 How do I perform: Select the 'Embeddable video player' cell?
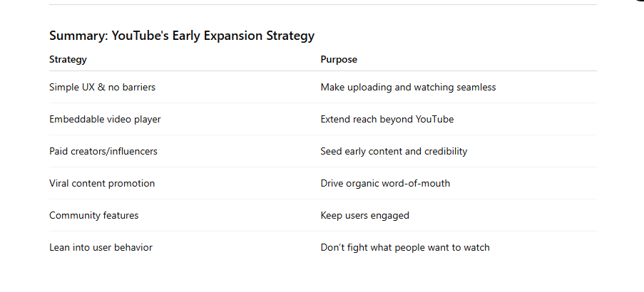pos(105,120)
